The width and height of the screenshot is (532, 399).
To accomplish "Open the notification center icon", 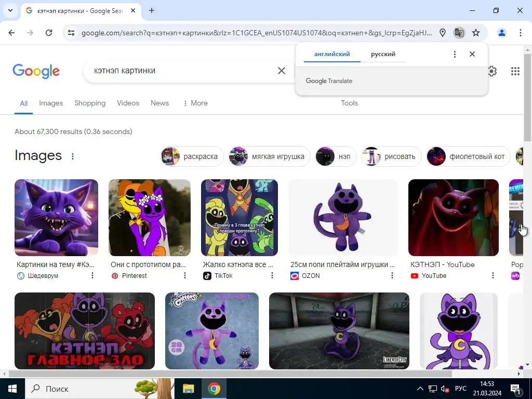I will 515,389.
